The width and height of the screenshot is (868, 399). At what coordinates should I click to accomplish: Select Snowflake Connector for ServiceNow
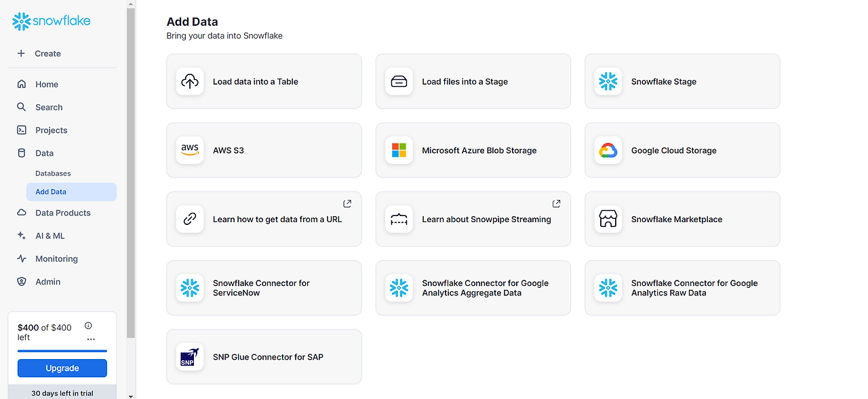click(x=264, y=288)
